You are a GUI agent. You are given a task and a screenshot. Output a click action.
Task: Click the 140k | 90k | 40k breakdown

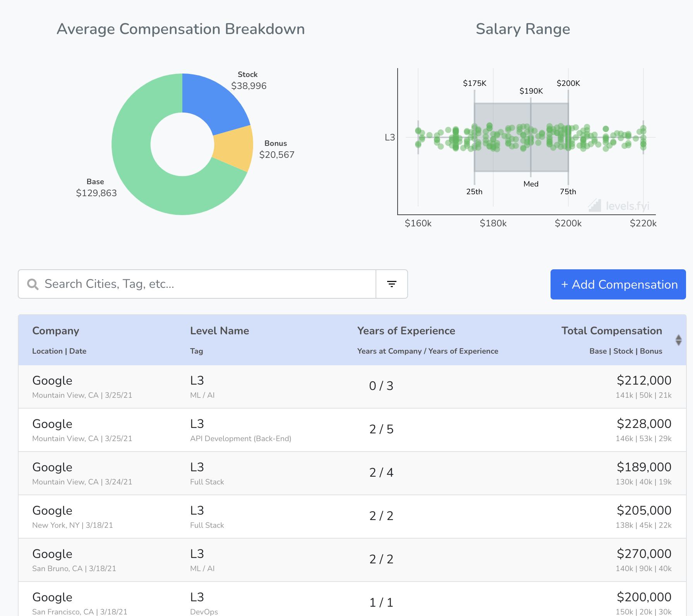(643, 568)
